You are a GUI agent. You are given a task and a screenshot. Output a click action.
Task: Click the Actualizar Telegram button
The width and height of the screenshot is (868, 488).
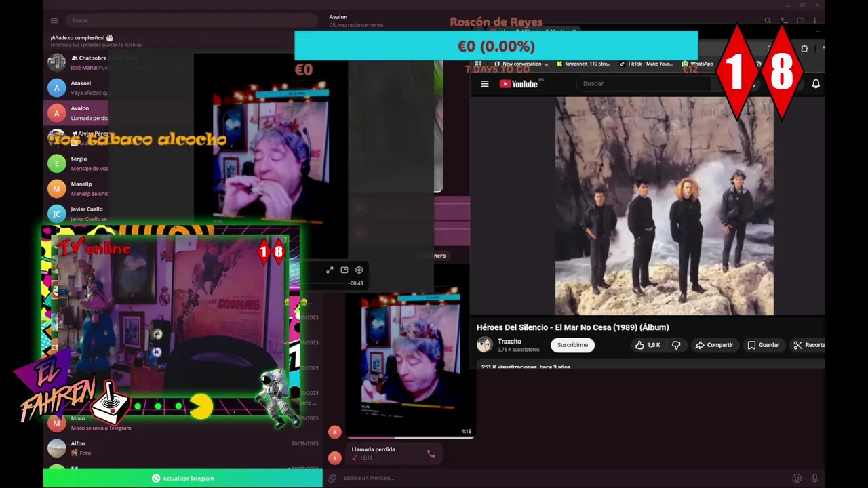coord(182,478)
